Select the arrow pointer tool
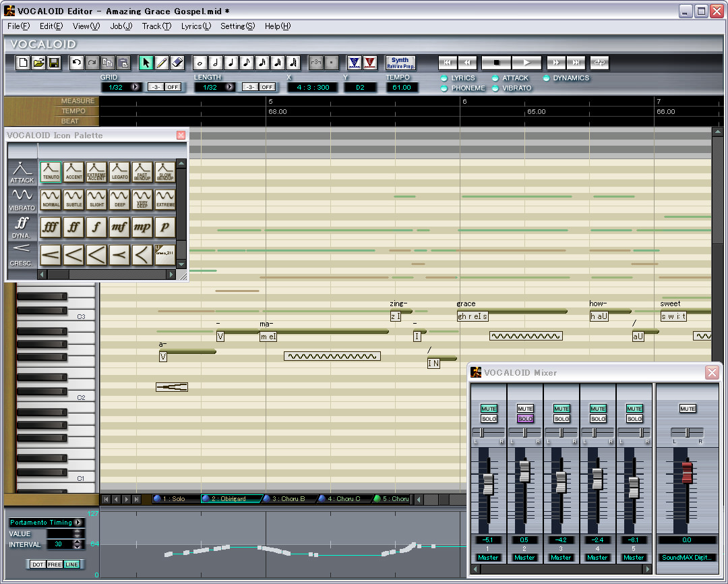The width and height of the screenshot is (728, 584). [146, 63]
